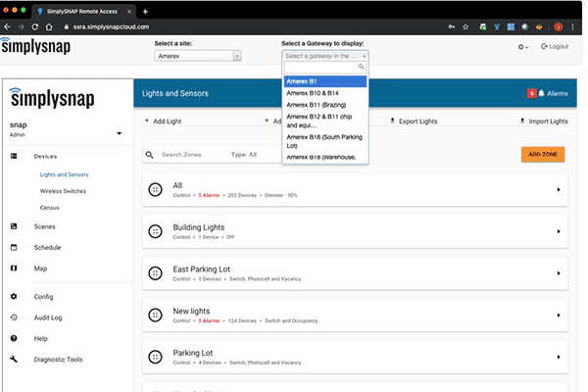
Task: Click the zone icon of East Parking Lot
Action: pyautogui.click(x=155, y=273)
